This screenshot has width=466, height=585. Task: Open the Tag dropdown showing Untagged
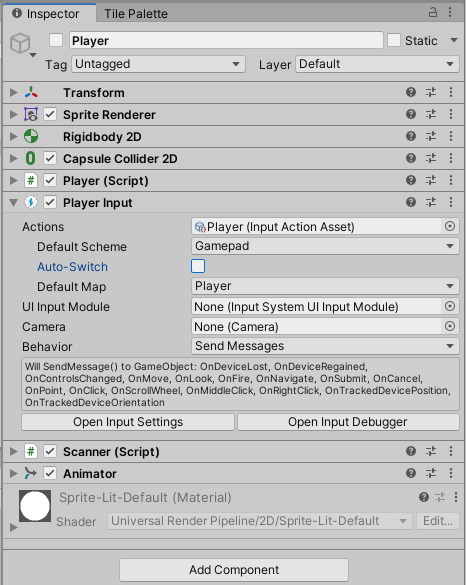pyautogui.click(x=158, y=64)
